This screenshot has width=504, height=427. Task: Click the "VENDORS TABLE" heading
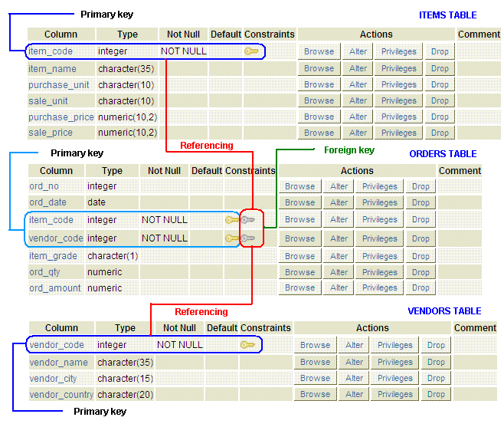tap(444, 311)
